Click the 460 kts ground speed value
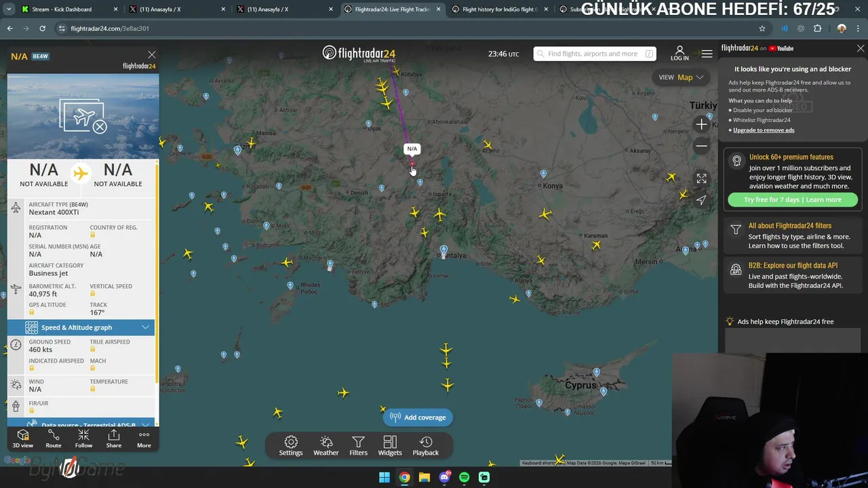 (x=41, y=350)
